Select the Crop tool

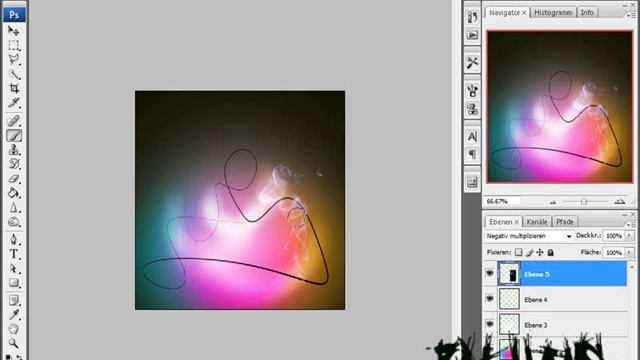tap(14, 88)
